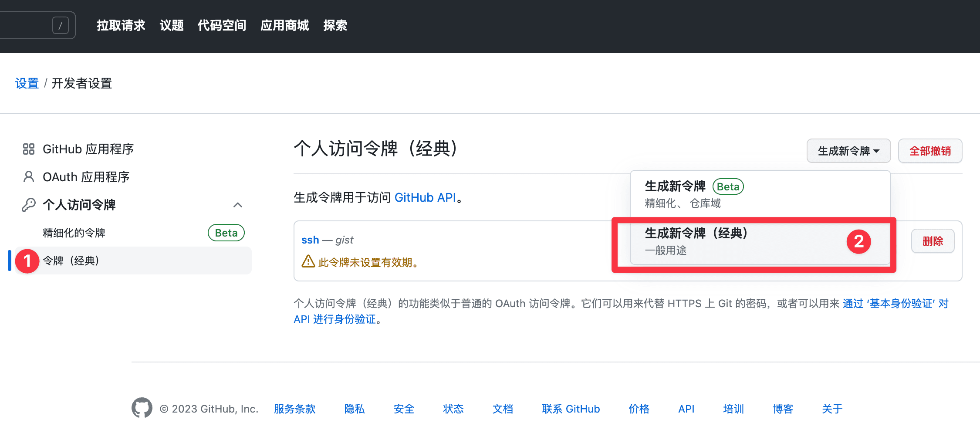Open 精细化的令牌 in the sidebar
Viewport: 980px width, 440px height.
tap(74, 233)
